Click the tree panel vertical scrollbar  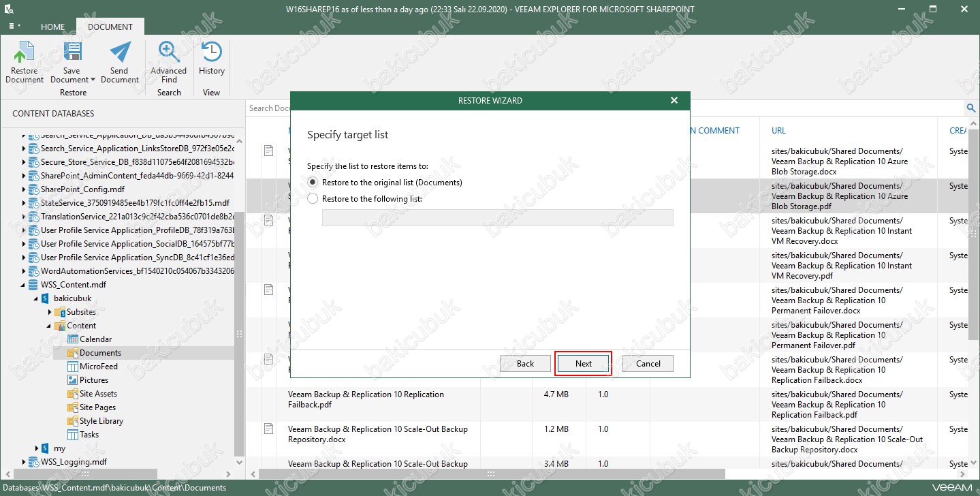click(239, 334)
